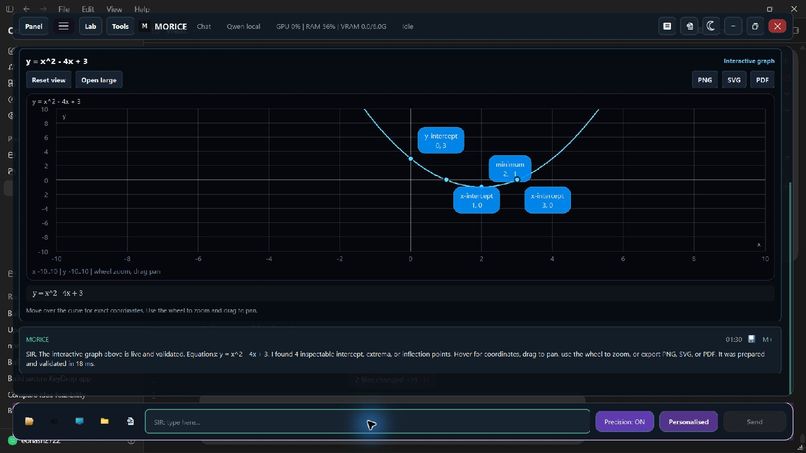806x453 pixels.
Task: Click the x-intercept 3, 0 label bubble
Action: click(547, 200)
